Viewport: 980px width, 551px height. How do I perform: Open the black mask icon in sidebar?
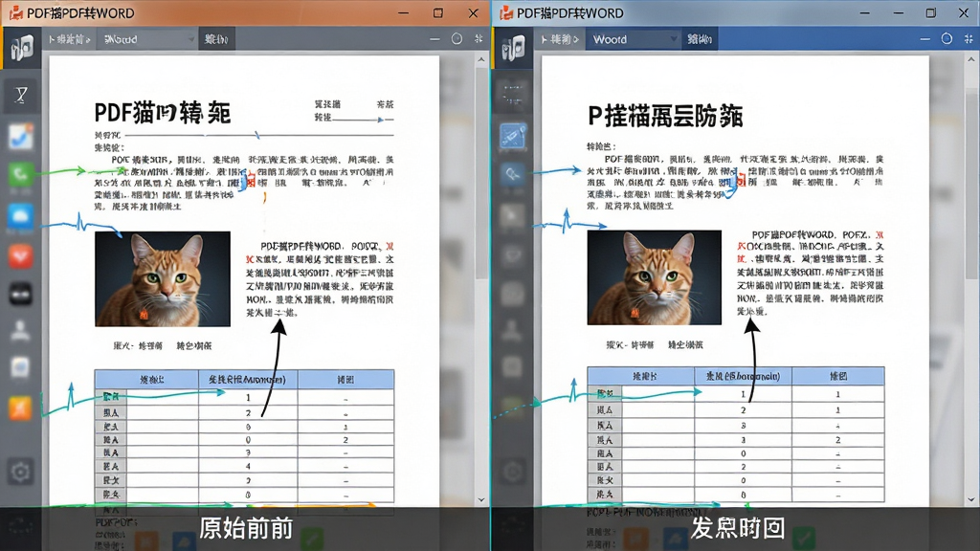(x=21, y=294)
